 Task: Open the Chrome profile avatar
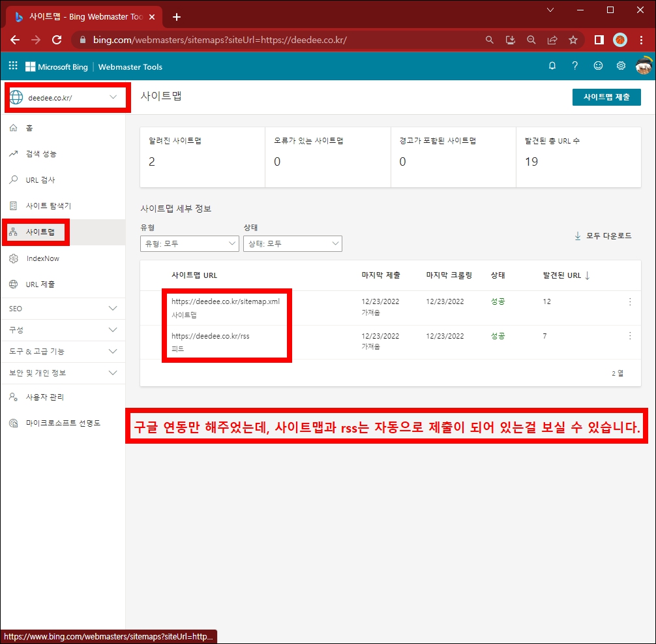tap(620, 40)
